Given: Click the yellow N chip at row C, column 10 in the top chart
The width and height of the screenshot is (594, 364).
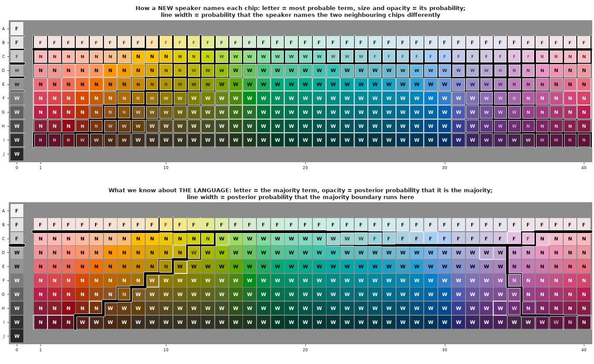Looking at the screenshot, I should 165,57.
